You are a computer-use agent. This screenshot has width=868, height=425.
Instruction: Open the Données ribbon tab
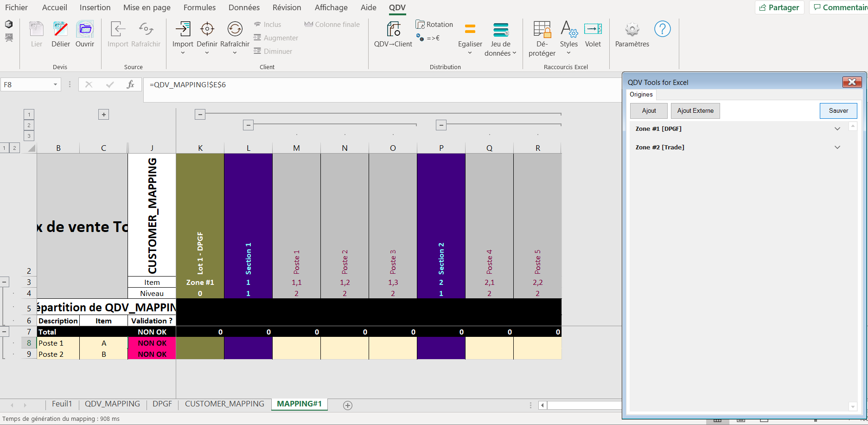244,7
